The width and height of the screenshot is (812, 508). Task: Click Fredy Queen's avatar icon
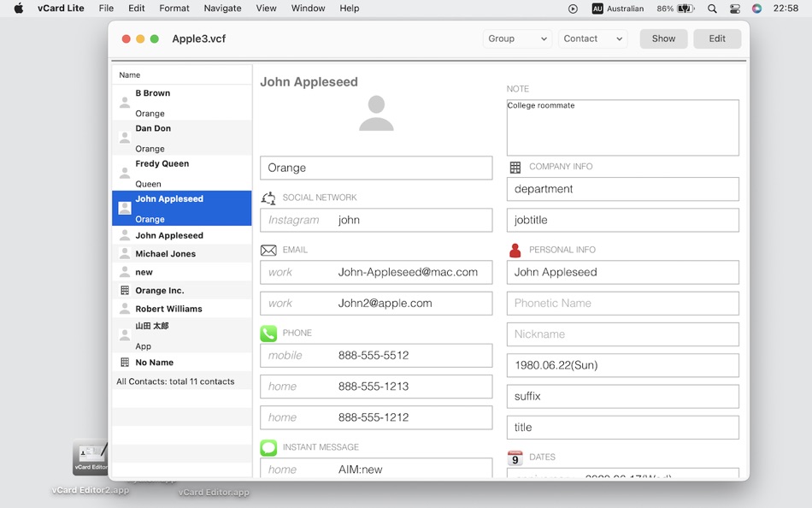(x=125, y=173)
